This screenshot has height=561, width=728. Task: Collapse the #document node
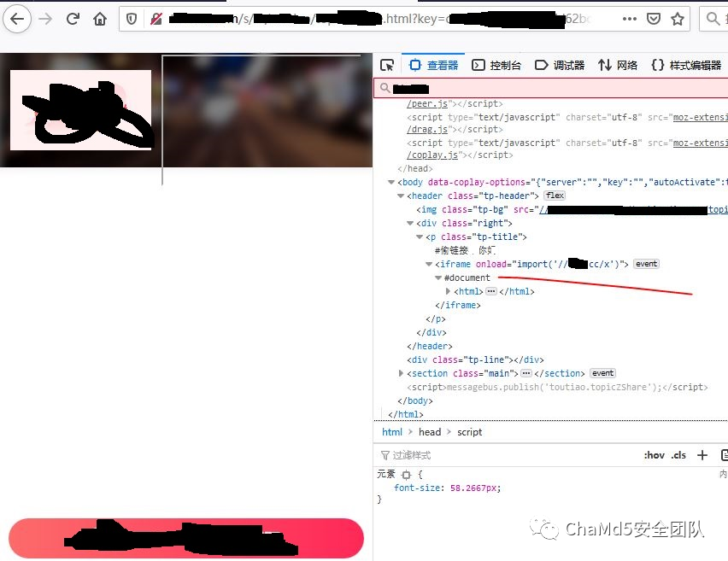click(x=438, y=278)
